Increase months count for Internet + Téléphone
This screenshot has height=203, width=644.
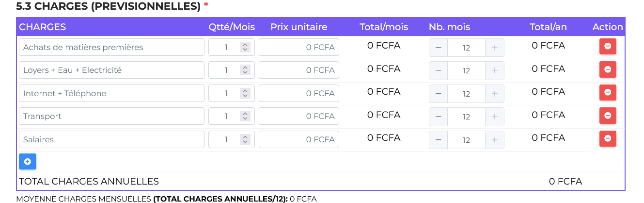coord(494,94)
